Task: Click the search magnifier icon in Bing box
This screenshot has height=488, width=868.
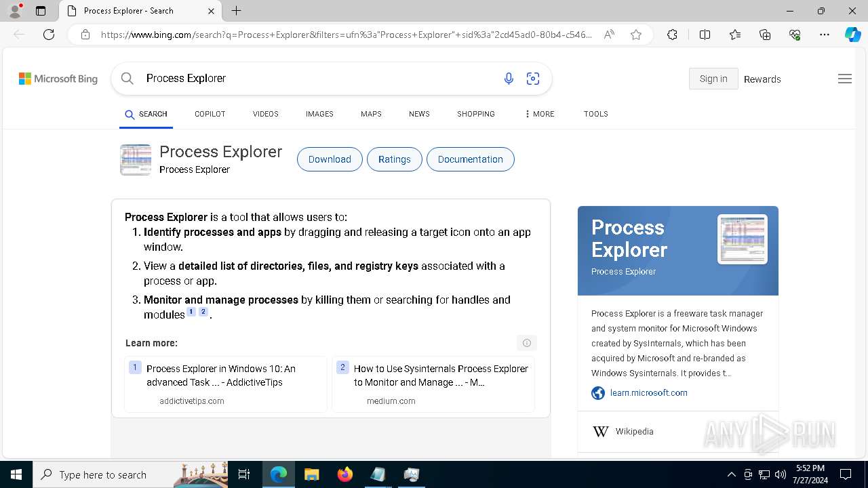Action: click(127, 79)
